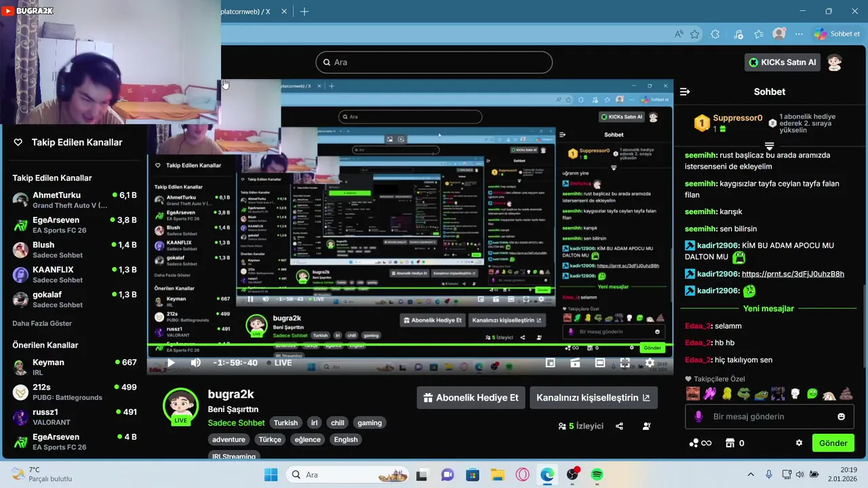Click KICKs Satın Al button
The height and width of the screenshot is (488, 868).
tap(783, 62)
